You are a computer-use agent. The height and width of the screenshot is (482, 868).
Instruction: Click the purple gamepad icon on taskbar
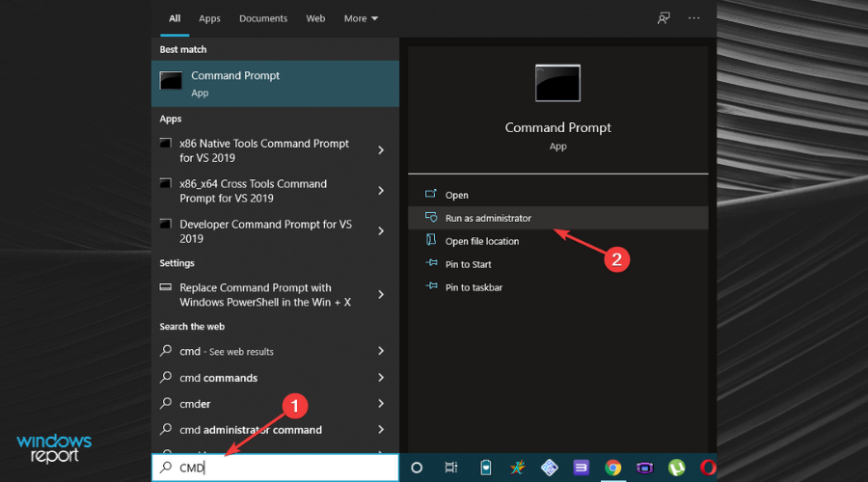click(644, 468)
